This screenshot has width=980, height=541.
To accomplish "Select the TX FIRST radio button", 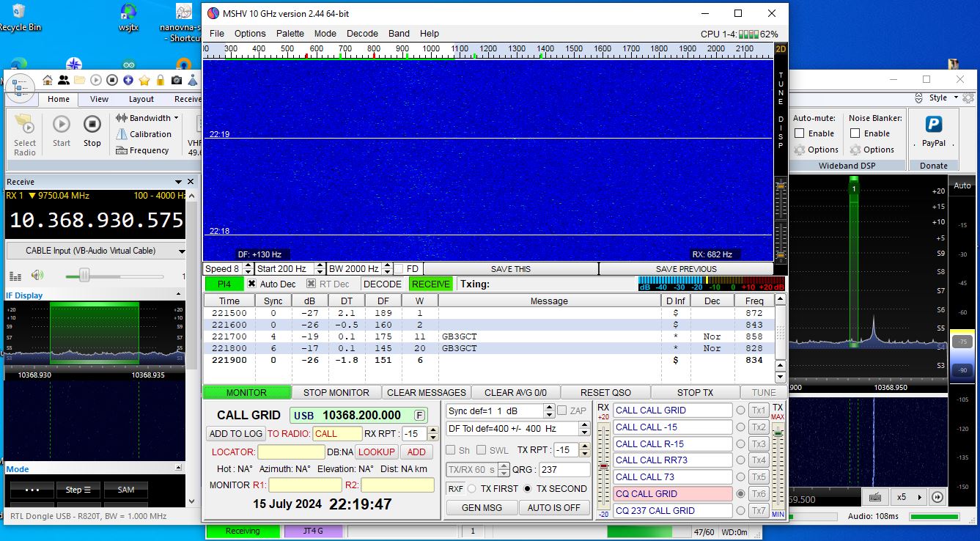I will [472, 489].
